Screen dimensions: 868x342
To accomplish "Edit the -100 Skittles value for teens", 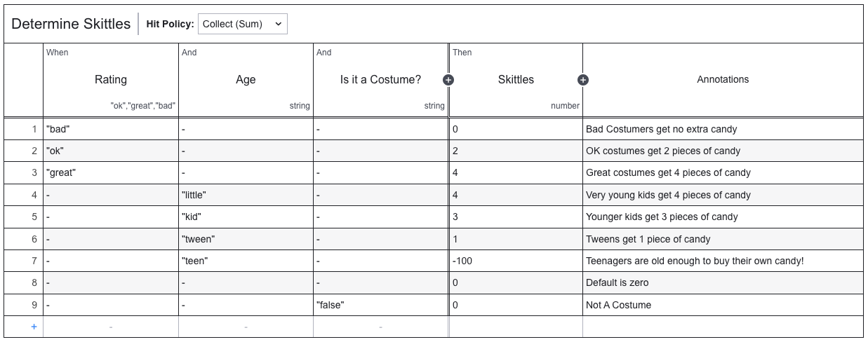I will click(x=516, y=261).
